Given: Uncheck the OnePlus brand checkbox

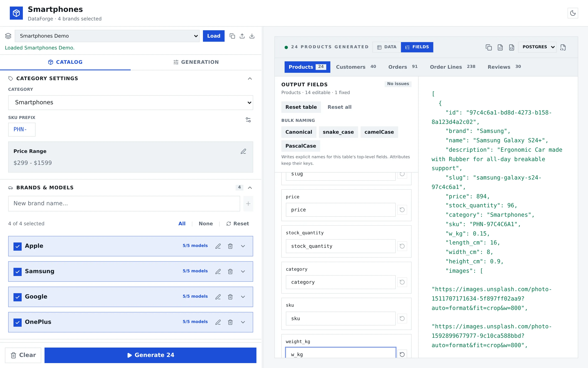Looking at the screenshot, I should point(18,322).
